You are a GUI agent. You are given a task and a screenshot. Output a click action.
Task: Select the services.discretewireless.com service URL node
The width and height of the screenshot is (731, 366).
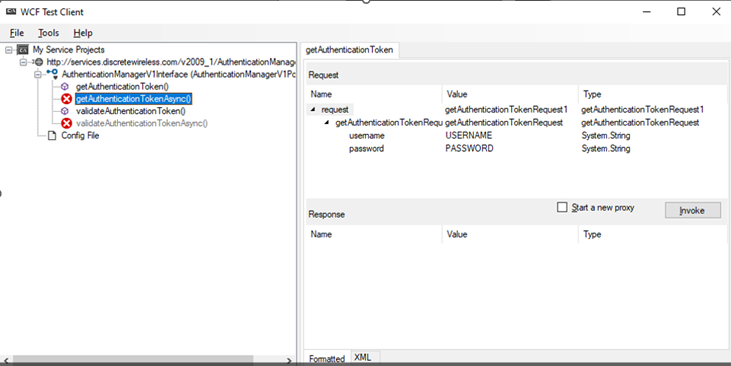click(171, 62)
